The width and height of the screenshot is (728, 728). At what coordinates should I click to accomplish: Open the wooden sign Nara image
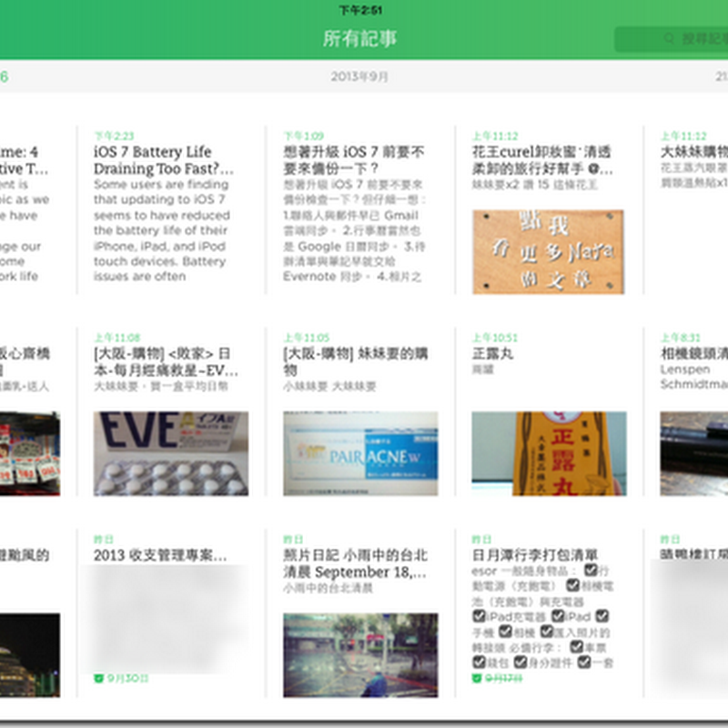(x=549, y=252)
